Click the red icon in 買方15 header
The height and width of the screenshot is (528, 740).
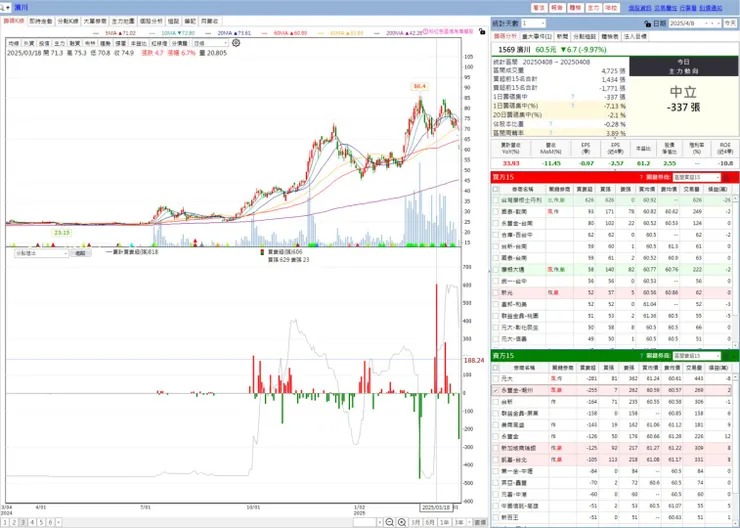[726, 177]
